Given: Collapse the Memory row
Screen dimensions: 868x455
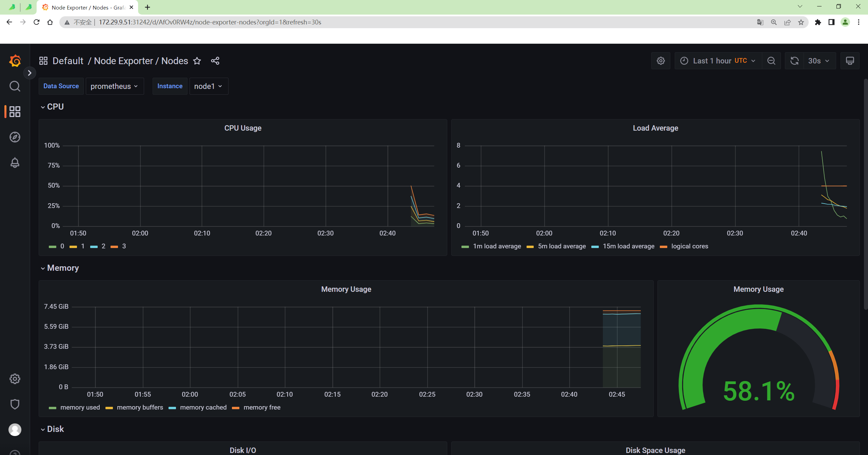Looking at the screenshot, I should point(60,268).
